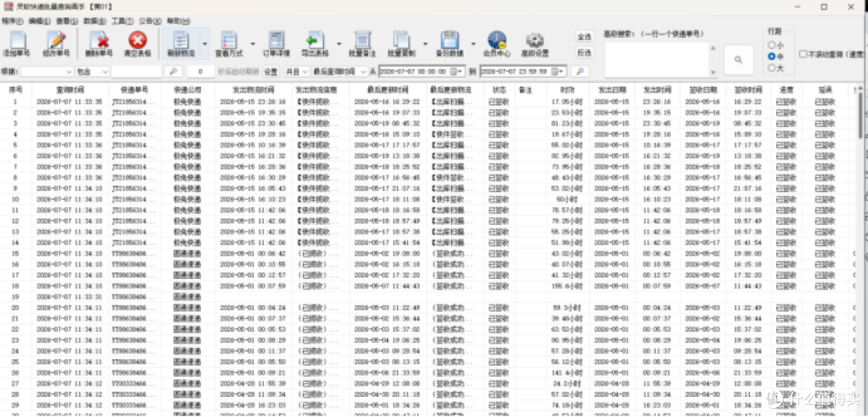Open the 最后查询时间 dropdown
868x417 pixels.
click(x=363, y=72)
